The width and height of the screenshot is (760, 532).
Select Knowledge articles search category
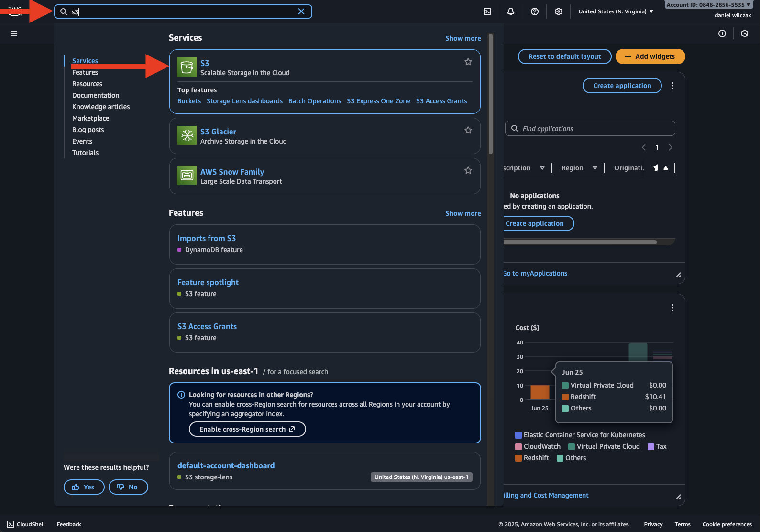(101, 107)
